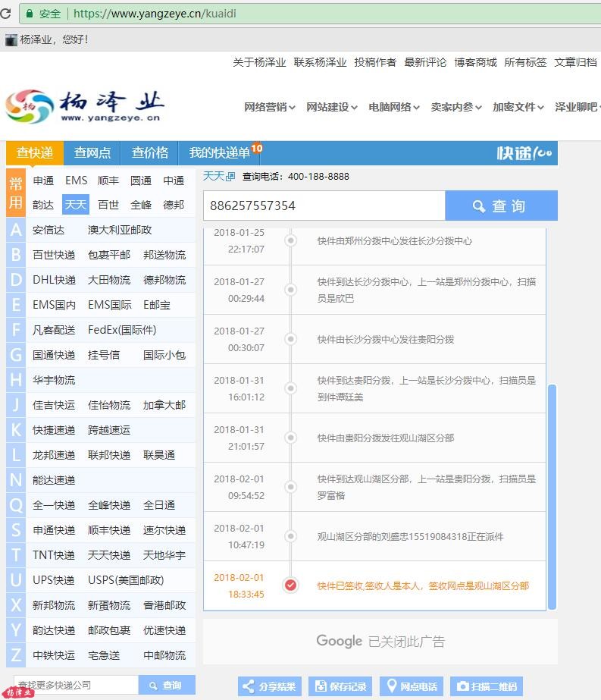Select EMS in the common couriers
Screen dimensions: 601x700
pos(77,180)
